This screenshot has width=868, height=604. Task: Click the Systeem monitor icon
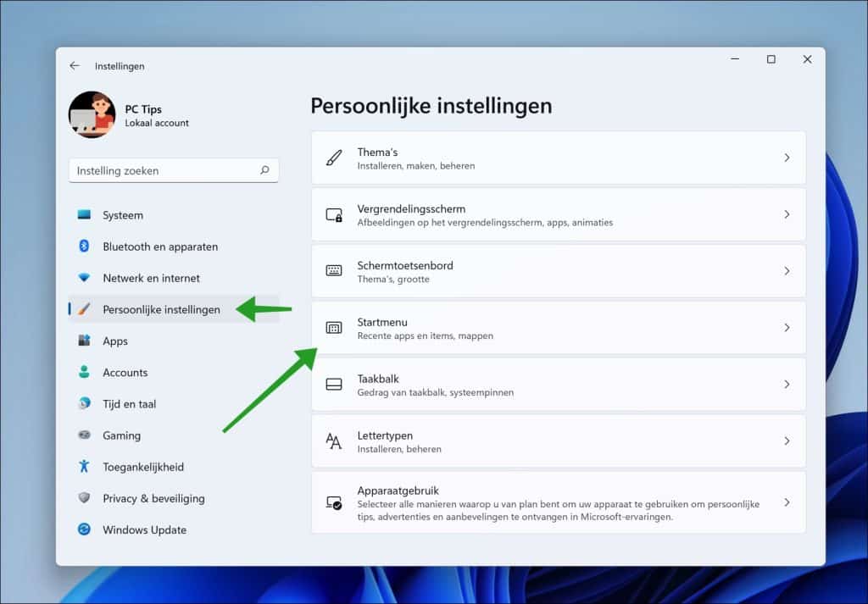pyautogui.click(x=84, y=214)
